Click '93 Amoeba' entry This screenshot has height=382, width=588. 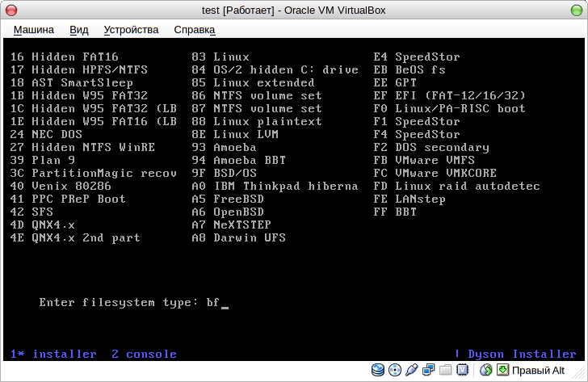coord(224,147)
